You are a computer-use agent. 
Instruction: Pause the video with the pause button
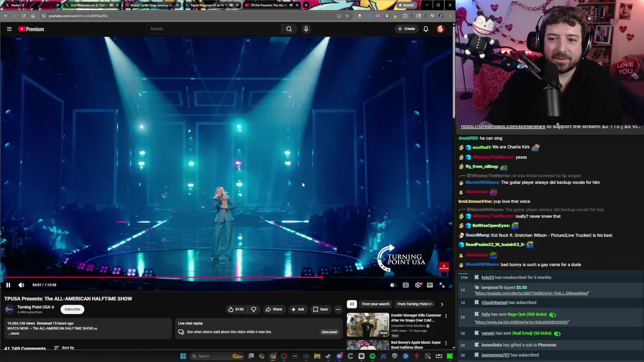[8, 285]
